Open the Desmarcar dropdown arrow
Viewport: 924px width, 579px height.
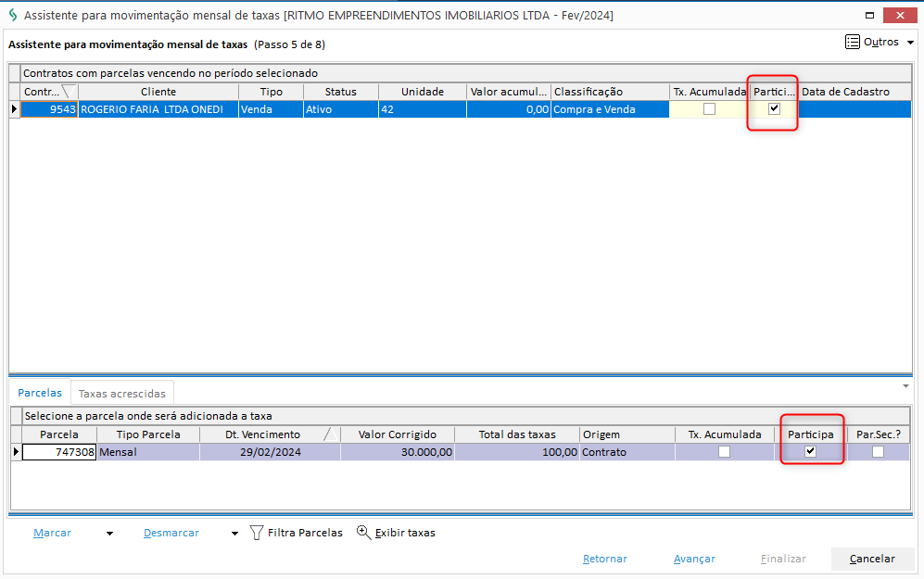(x=234, y=534)
